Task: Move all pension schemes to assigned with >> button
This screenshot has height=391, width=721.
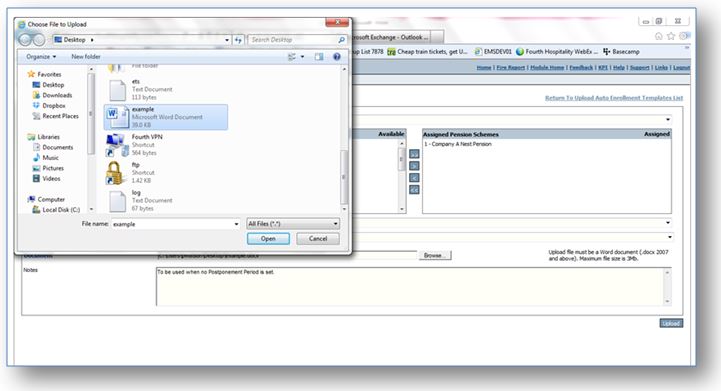Action: click(x=414, y=154)
